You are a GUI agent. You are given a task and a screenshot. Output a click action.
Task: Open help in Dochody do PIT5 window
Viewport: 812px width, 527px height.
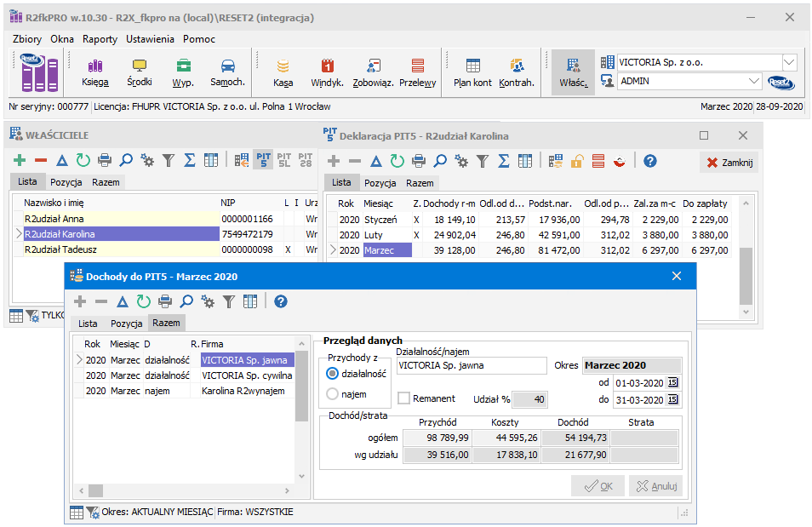[x=281, y=301]
